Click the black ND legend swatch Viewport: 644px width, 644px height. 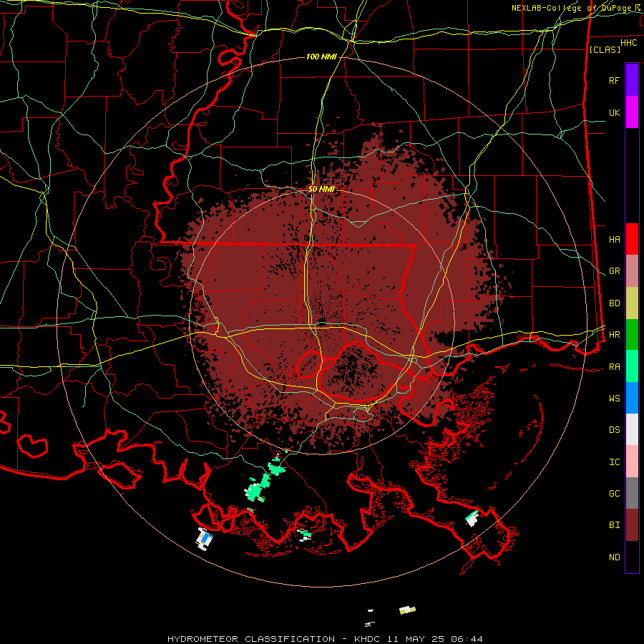tap(632, 557)
